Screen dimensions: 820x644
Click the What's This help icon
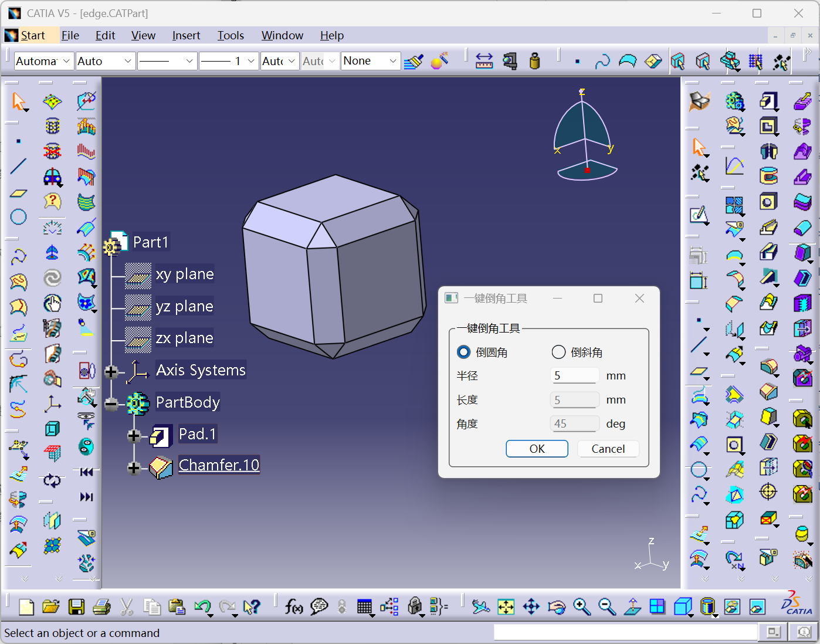coord(252,606)
